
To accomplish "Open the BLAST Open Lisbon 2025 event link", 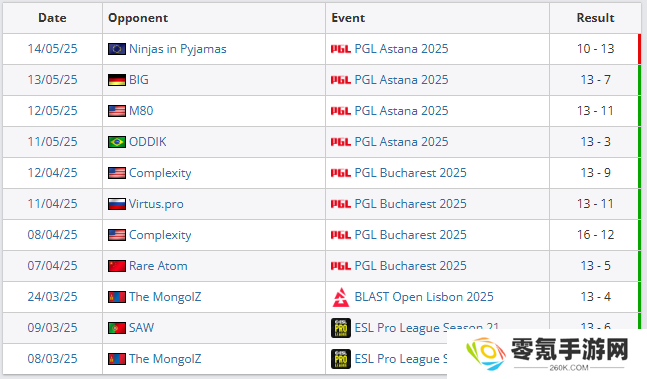I will point(424,297).
